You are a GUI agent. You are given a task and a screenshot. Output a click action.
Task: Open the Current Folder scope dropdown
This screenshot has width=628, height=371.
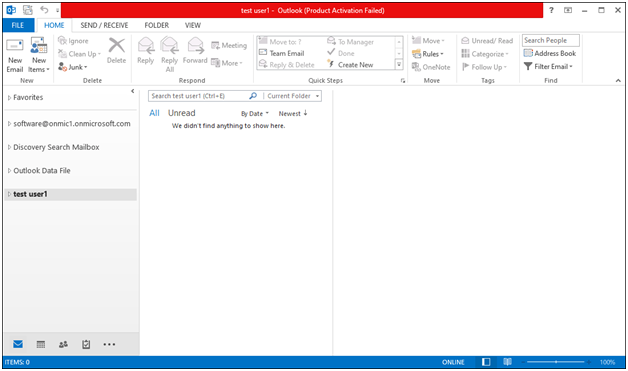[293, 96]
